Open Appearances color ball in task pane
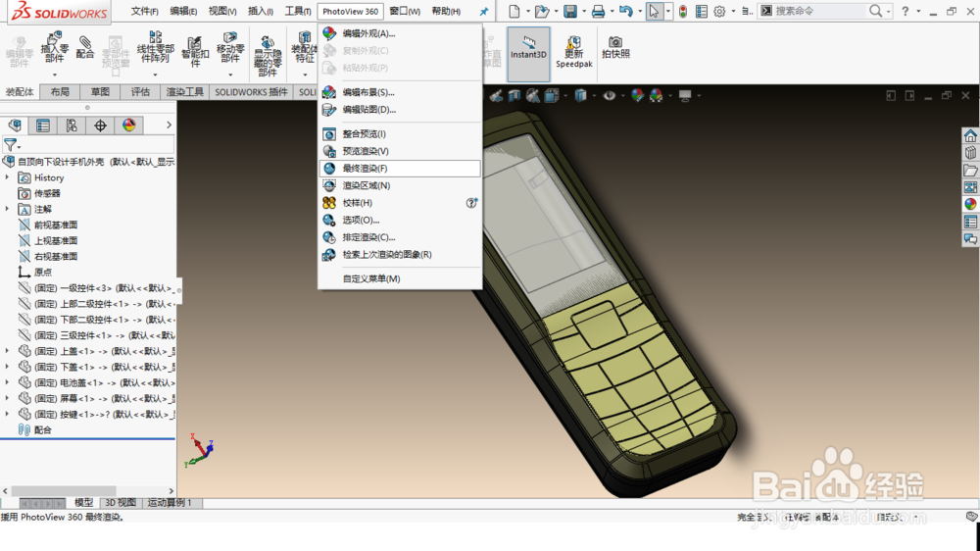 (970, 204)
